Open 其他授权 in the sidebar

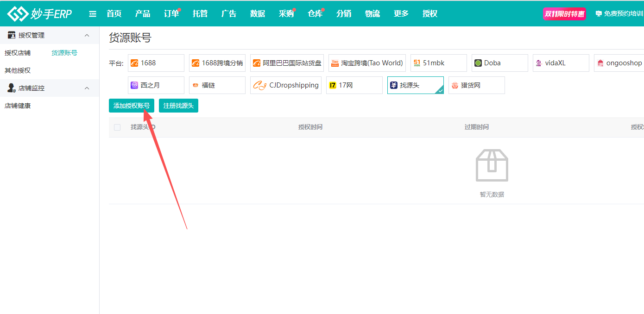(x=18, y=70)
